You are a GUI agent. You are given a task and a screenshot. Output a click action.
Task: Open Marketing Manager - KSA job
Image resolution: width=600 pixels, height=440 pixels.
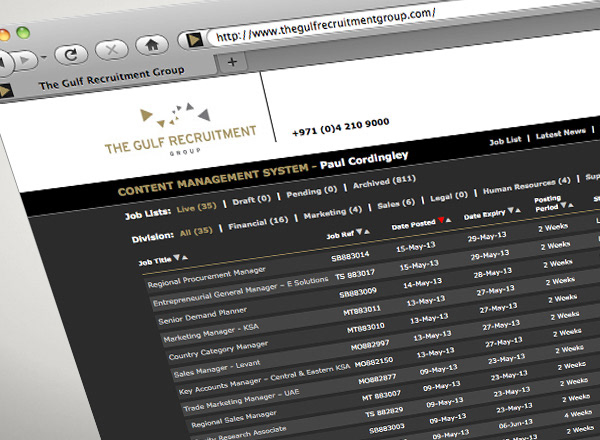(211, 333)
